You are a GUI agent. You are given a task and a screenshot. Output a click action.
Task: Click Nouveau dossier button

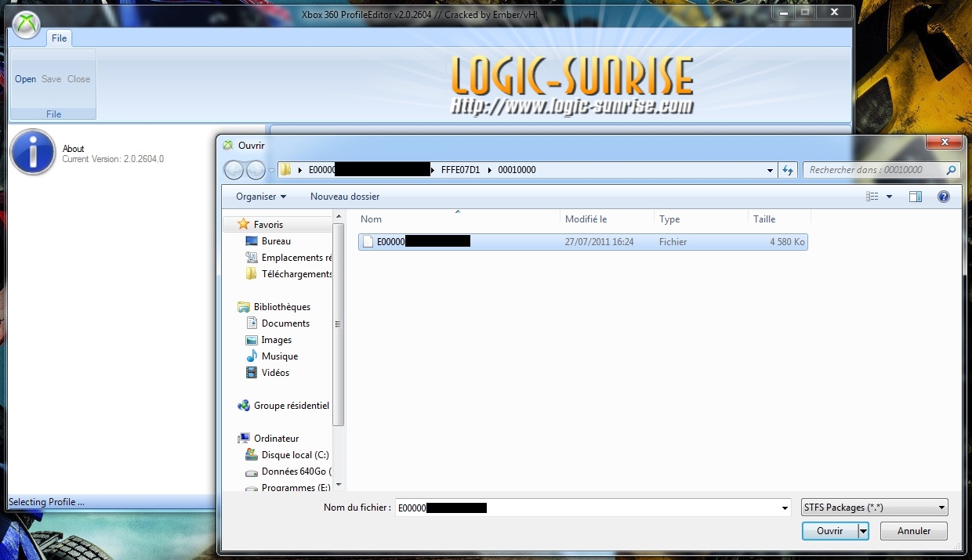tap(345, 197)
